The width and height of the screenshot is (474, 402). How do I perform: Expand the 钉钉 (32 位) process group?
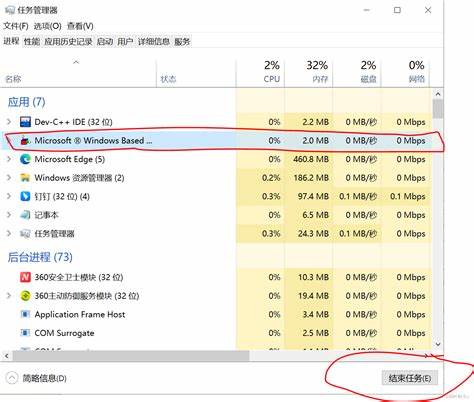pyautogui.click(x=9, y=196)
